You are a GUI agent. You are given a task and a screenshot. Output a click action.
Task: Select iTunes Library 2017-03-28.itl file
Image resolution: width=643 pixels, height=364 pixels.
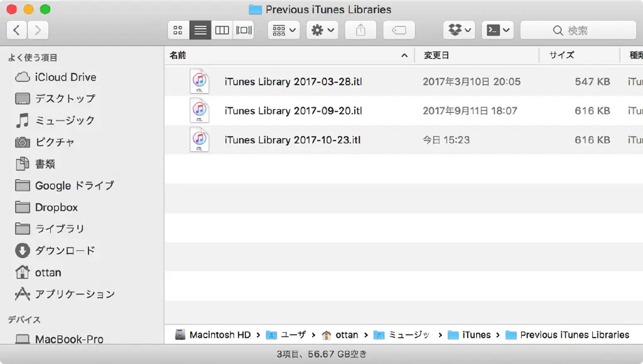pyautogui.click(x=293, y=82)
